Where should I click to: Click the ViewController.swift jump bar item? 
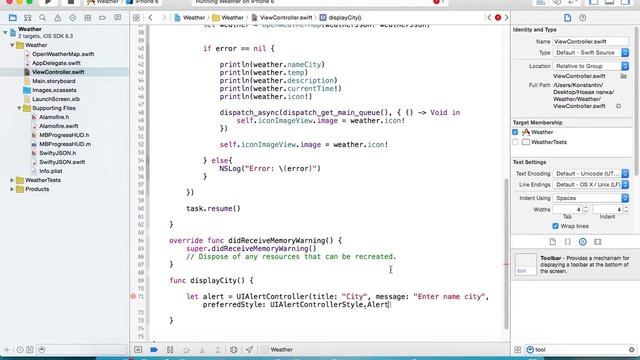coord(282,18)
